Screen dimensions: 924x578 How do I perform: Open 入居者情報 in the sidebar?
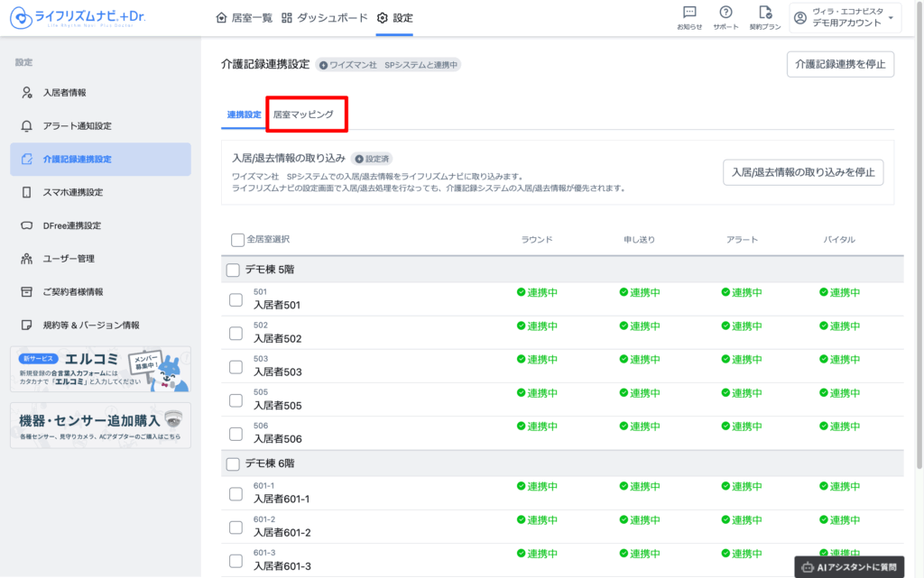point(65,93)
